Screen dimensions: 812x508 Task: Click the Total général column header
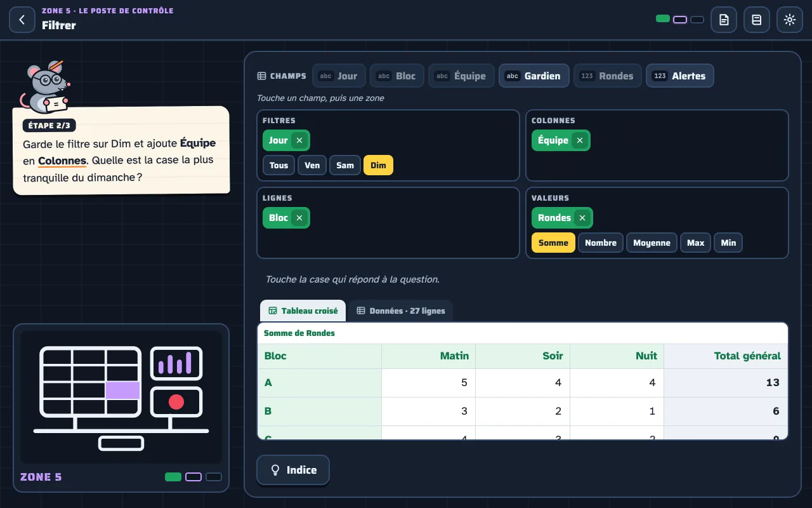tap(726, 356)
